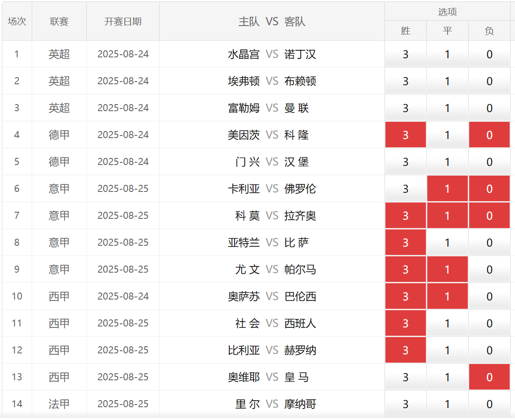The height and width of the screenshot is (420, 515).
Task: Select draw (1) for 里尔 VS 摩纳哥
Action: 448,404
